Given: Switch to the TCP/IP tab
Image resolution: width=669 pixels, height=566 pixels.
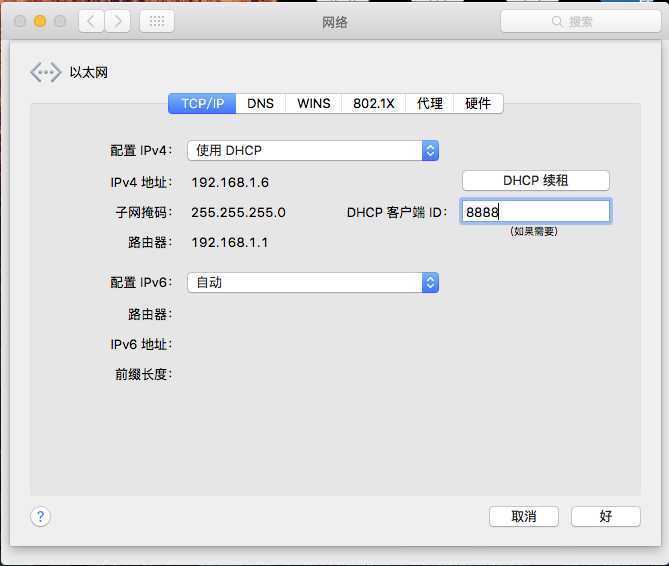Looking at the screenshot, I should click(202, 103).
